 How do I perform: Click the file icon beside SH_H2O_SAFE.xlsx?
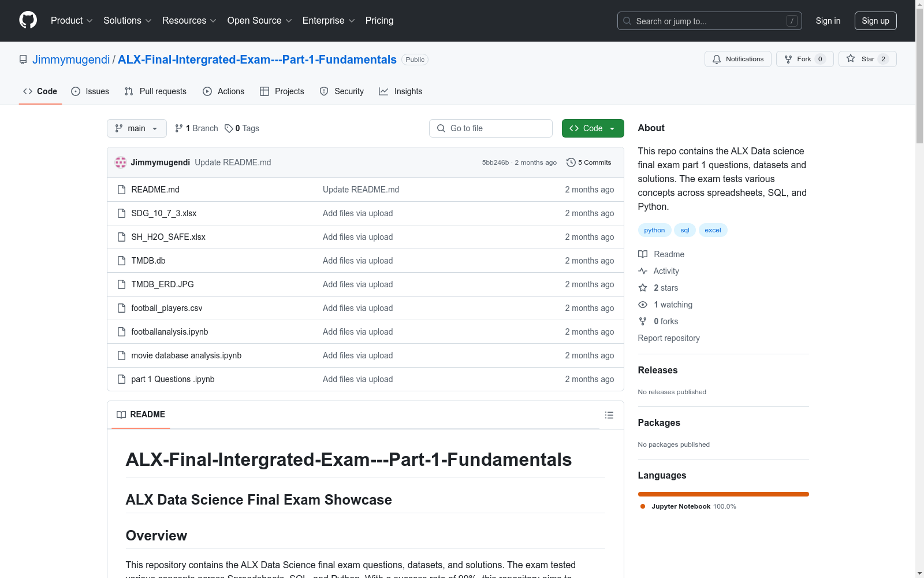click(121, 237)
